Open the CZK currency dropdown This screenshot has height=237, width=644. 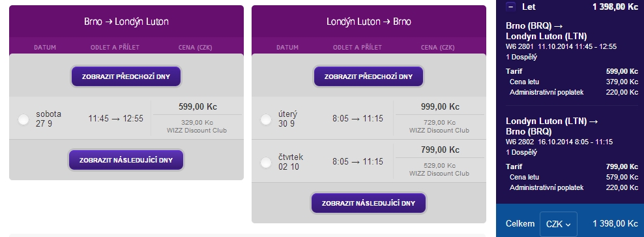(558, 224)
